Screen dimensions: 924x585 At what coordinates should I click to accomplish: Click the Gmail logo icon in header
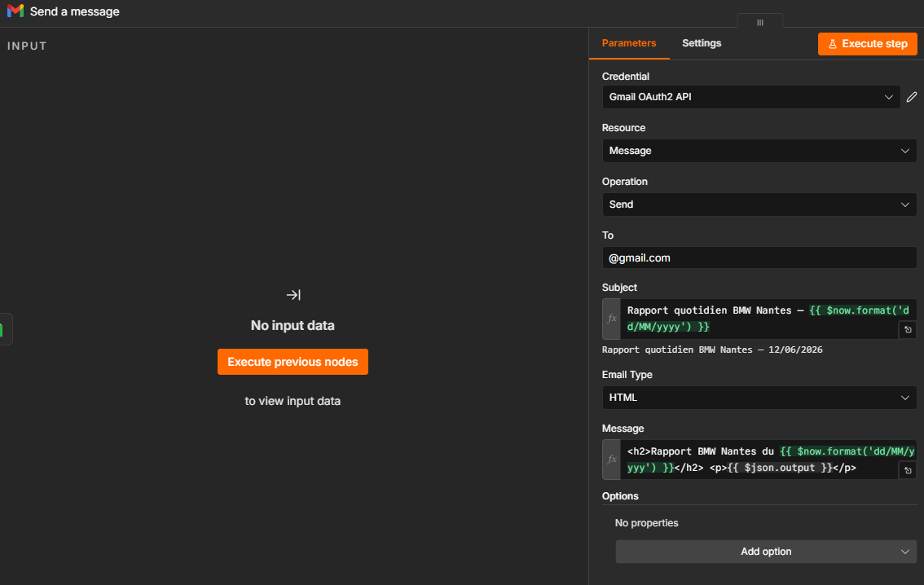click(15, 11)
